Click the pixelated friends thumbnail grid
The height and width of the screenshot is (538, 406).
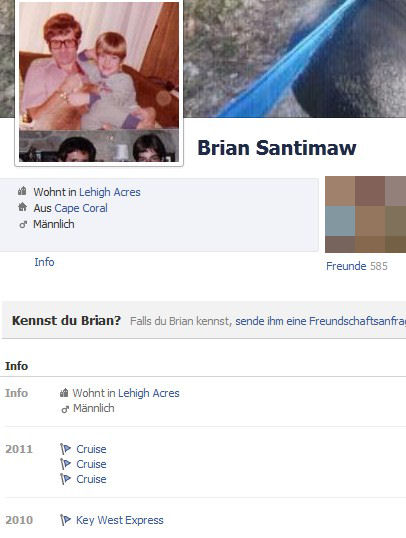366,214
